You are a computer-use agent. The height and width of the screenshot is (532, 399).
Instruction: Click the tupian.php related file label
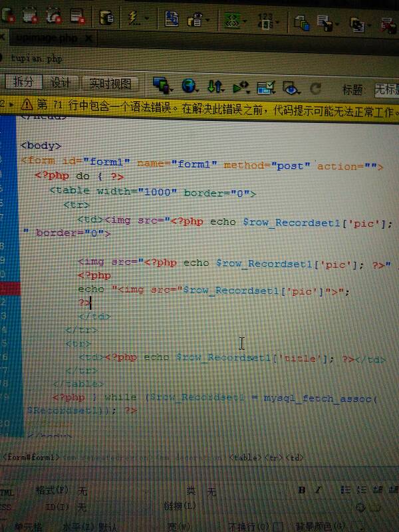pos(37,59)
